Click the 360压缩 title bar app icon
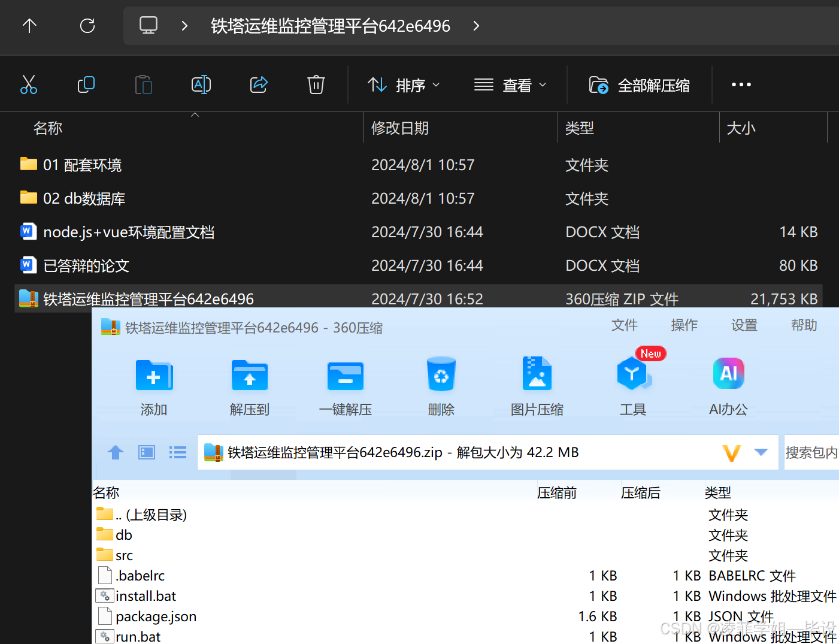This screenshot has height=644, width=839. [x=111, y=326]
